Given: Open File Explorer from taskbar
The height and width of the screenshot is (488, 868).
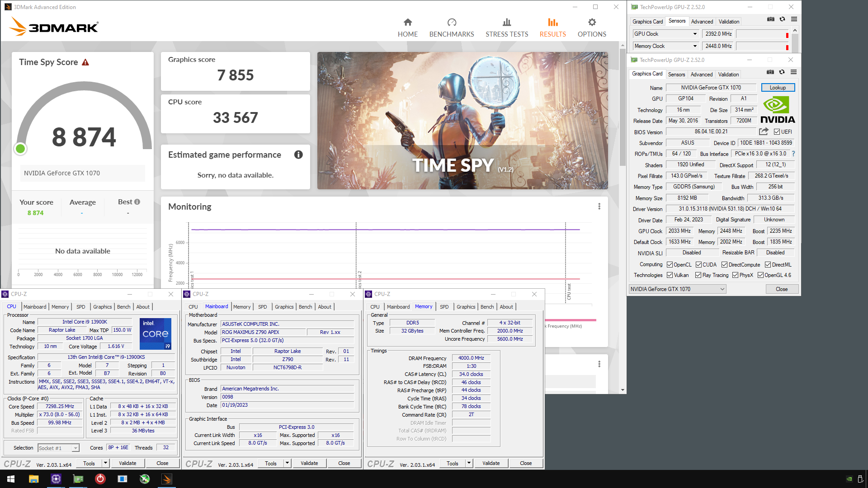Looking at the screenshot, I should pos(33,479).
